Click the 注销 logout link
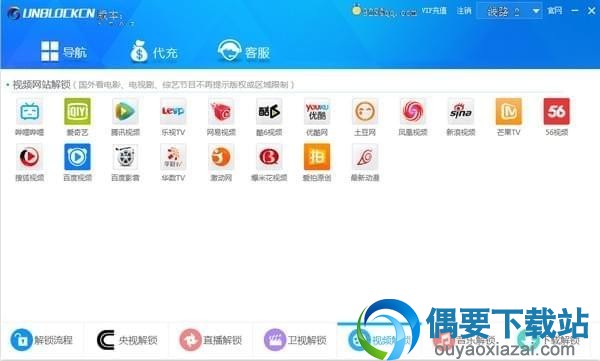600x361 pixels. pos(464,11)
